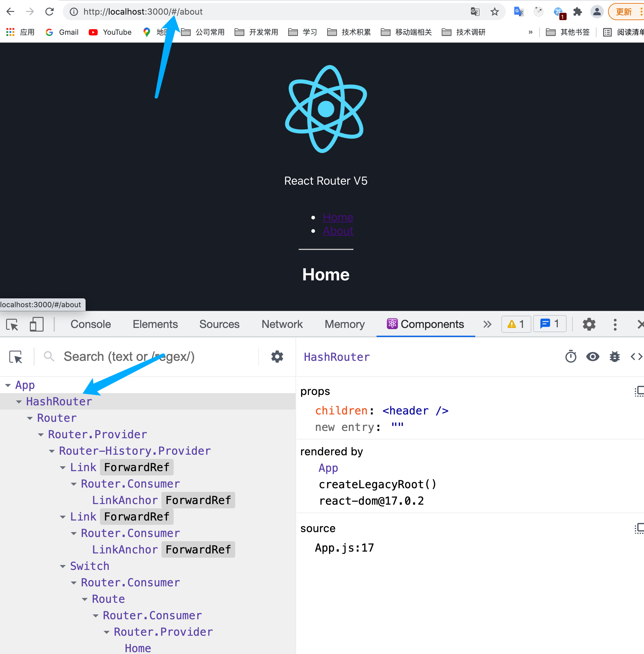The width and height of the screenshot is (644, 654).
Task: Click the header children prop value
Action: [x=415, y=411]
